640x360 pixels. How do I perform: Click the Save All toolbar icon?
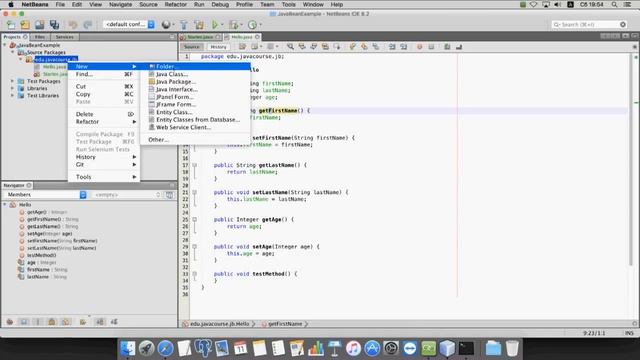coord(54,25)
